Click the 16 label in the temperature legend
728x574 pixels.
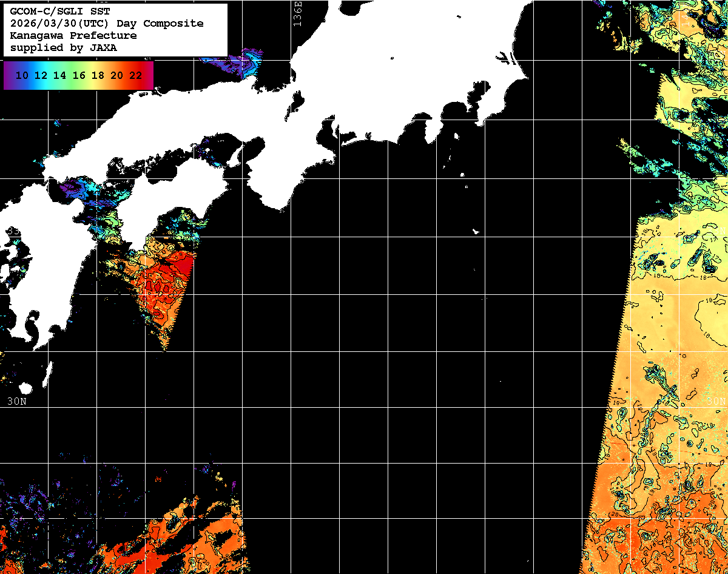click(79, 76)
